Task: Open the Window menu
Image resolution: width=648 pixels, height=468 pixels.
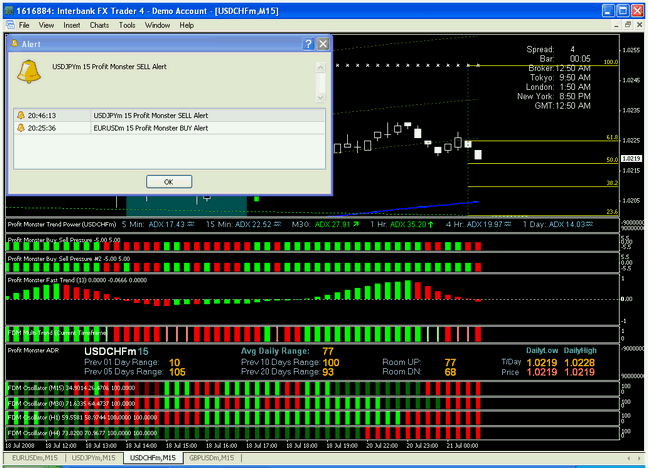Action: click(157, 25)
